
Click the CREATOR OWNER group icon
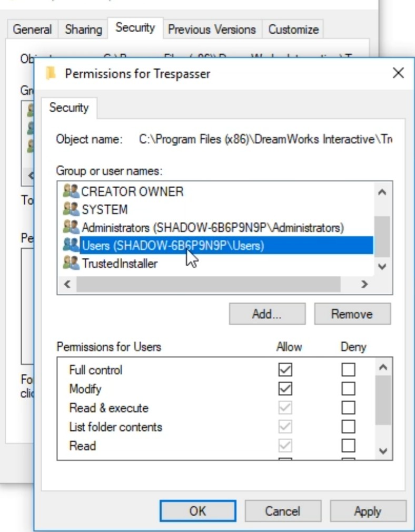tap(71, 191)
